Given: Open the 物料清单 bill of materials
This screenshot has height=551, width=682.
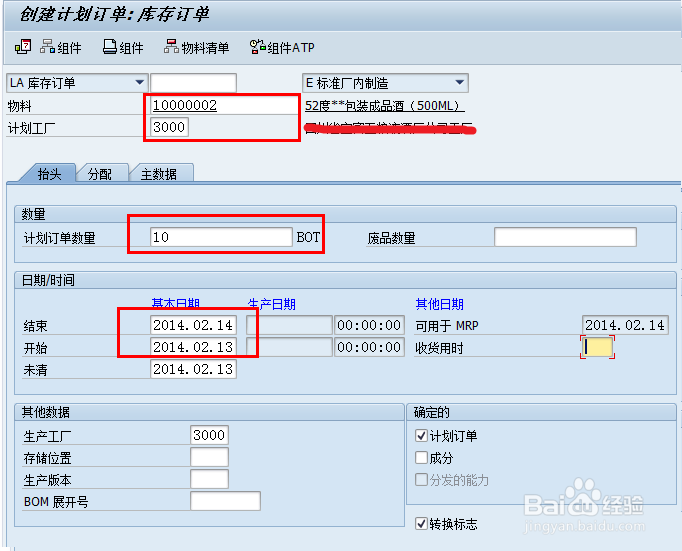Looking at the screenshot, I should [x=197, y=47].
